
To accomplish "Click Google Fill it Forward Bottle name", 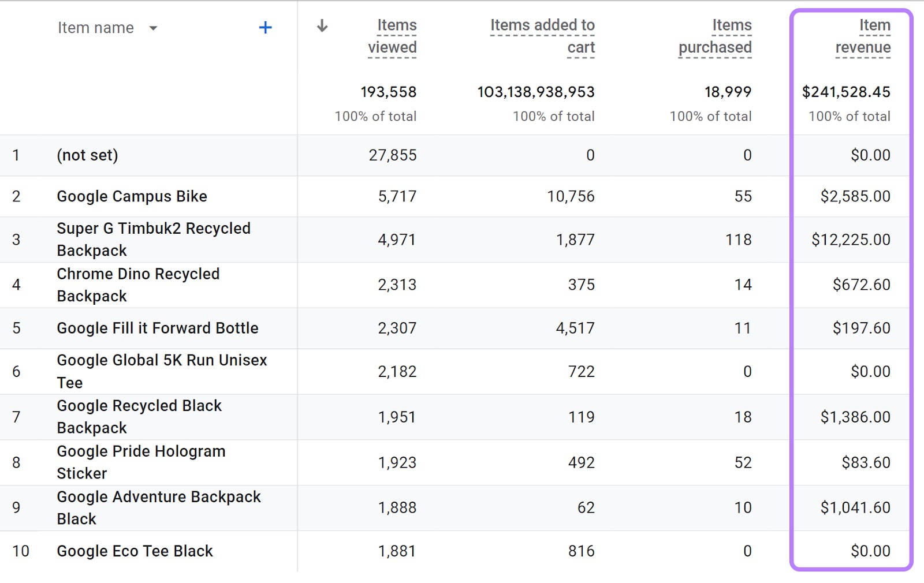I will [158, 328].
